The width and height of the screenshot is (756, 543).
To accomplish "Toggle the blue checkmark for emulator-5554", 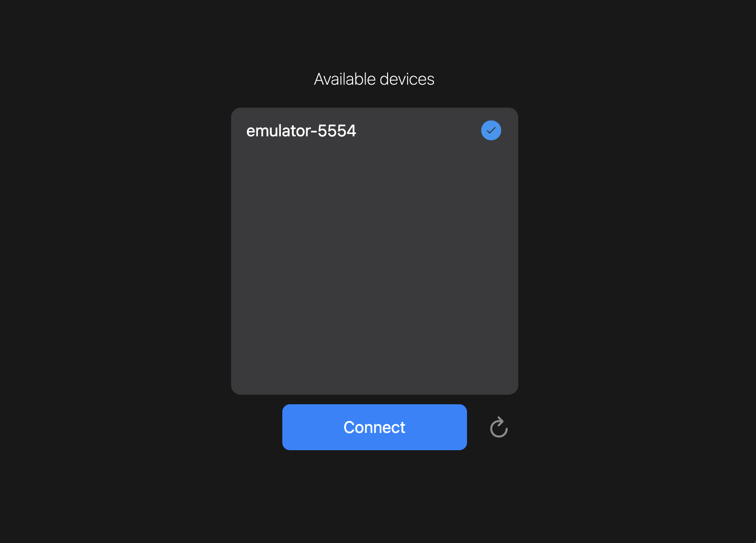I will (491, 130).
